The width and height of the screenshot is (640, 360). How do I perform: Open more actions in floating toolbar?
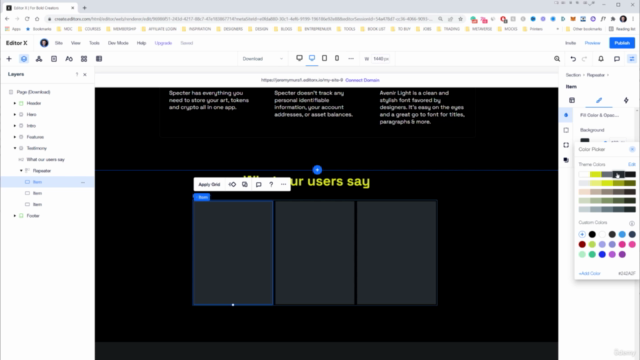pyautogui.click(x=283, y=184)
